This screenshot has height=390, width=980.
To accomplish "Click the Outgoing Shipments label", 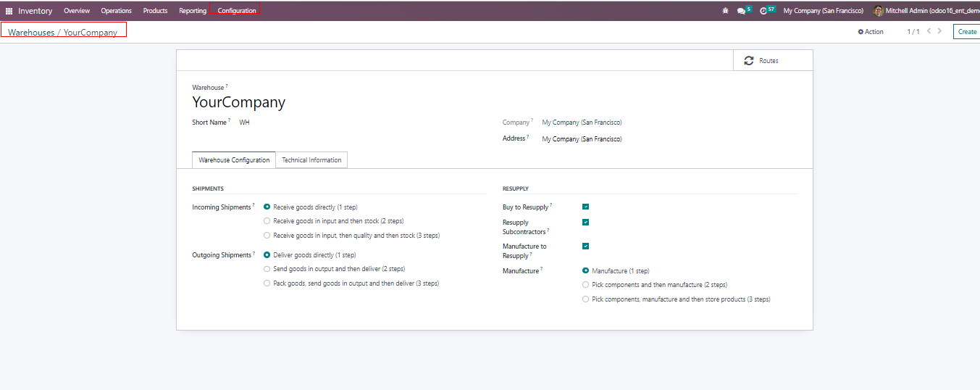I will click(222, 255).
